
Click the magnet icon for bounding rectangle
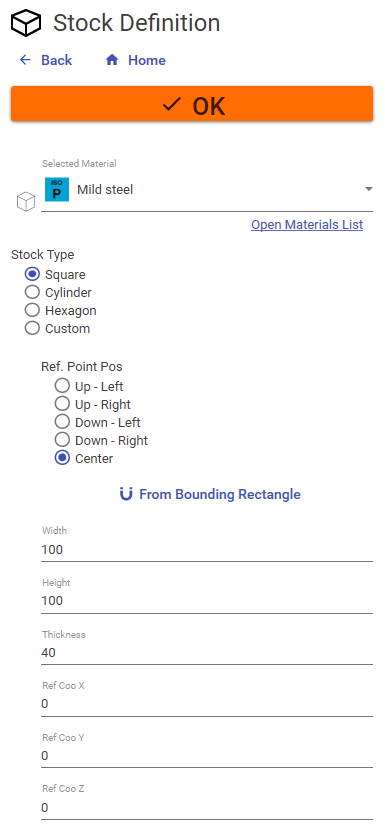coord(126,495)
